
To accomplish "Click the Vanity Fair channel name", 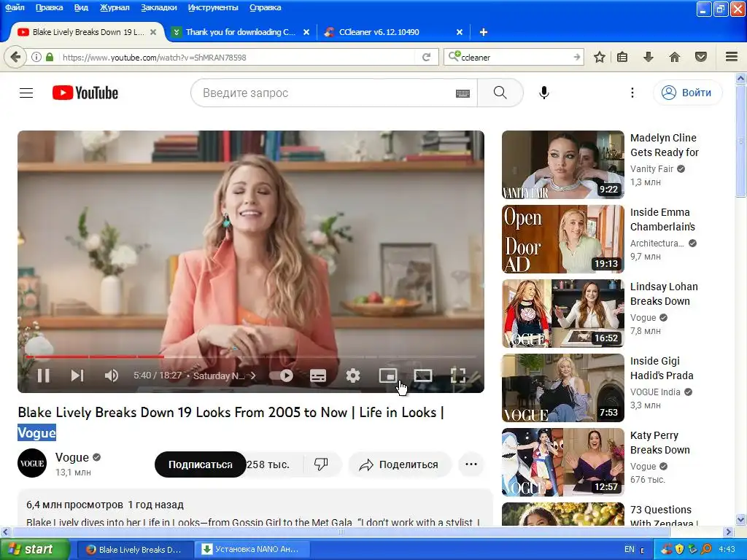I will [651, 168].
